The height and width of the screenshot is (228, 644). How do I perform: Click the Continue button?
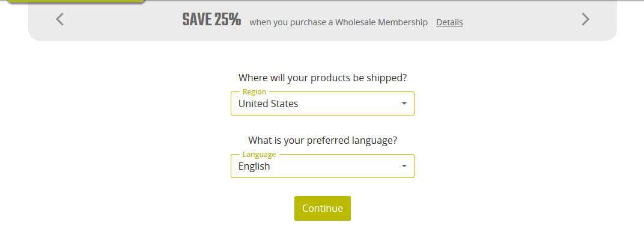point(323,208)
